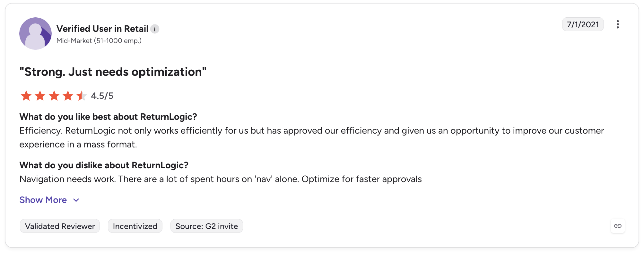Click the reviewer's purple avatar image
This screenshot has height=255, width=644.
35,33
